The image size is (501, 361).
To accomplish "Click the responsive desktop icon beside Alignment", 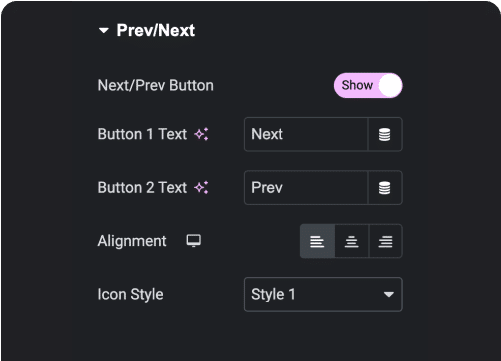I will (x=193, y=241).
